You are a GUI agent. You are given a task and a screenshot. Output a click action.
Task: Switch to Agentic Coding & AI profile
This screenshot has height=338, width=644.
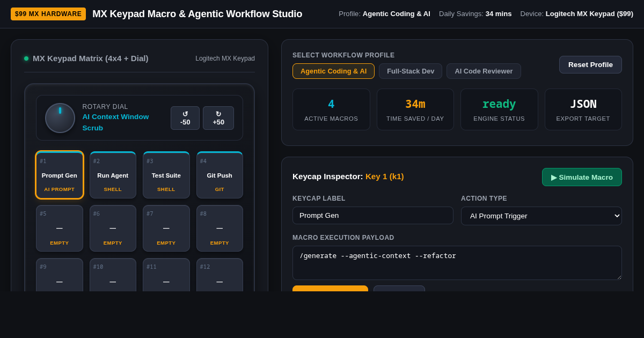[333, 71]
